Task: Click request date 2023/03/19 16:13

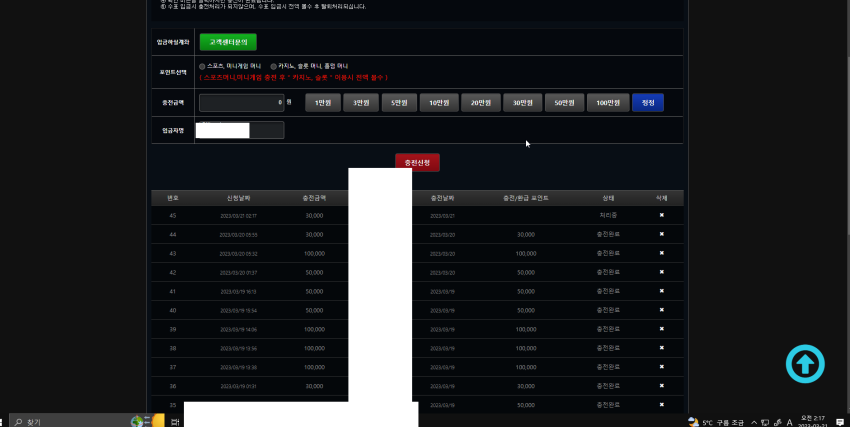Action: 239,292
